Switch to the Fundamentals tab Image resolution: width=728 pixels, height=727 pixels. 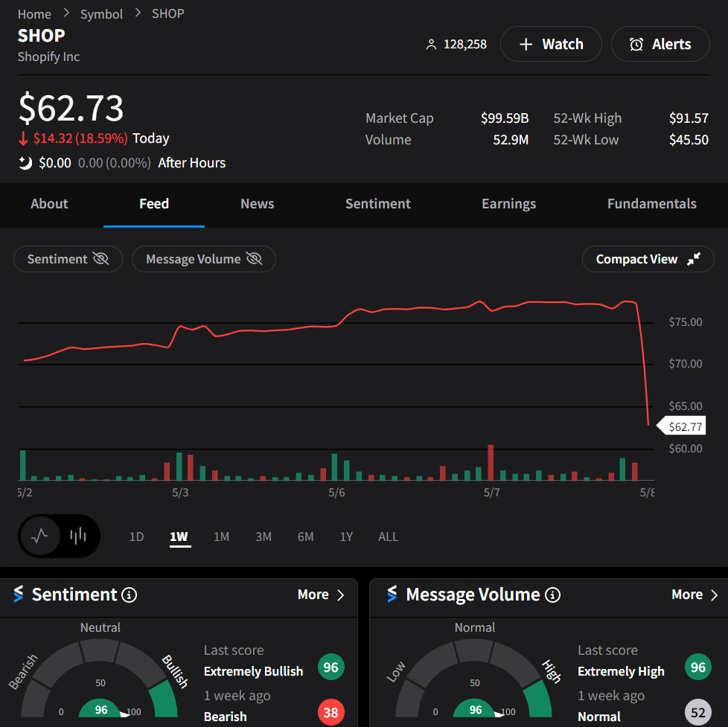pos(652,204)
